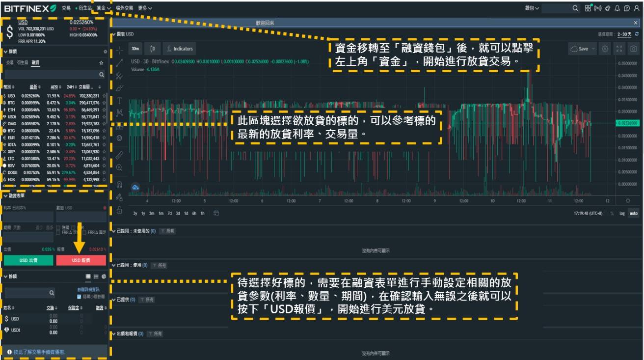Viewport: 644px width, 360px height.
Task: Select the OMG row in ticker list
Action: (x=54, y=124)
